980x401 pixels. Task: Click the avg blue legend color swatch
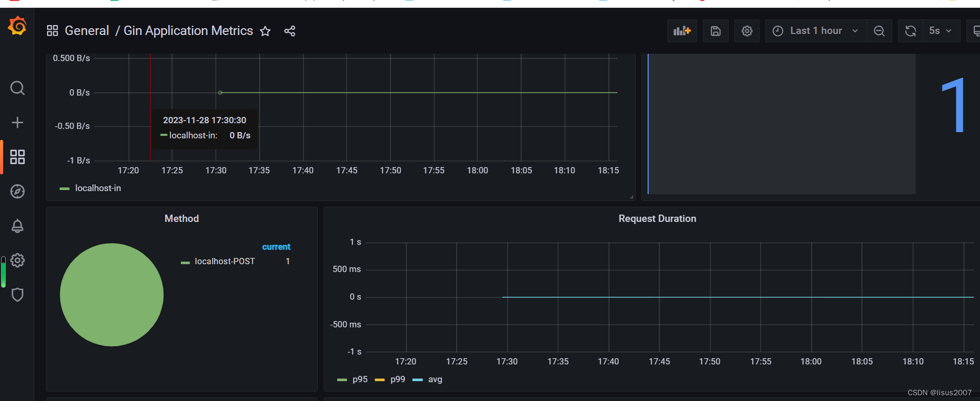(x=418, y=380)
